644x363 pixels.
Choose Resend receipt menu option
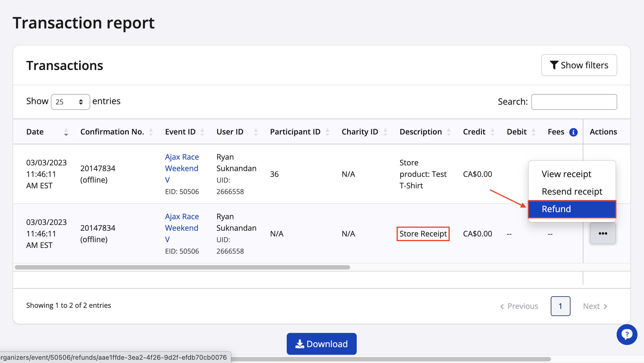572,192
